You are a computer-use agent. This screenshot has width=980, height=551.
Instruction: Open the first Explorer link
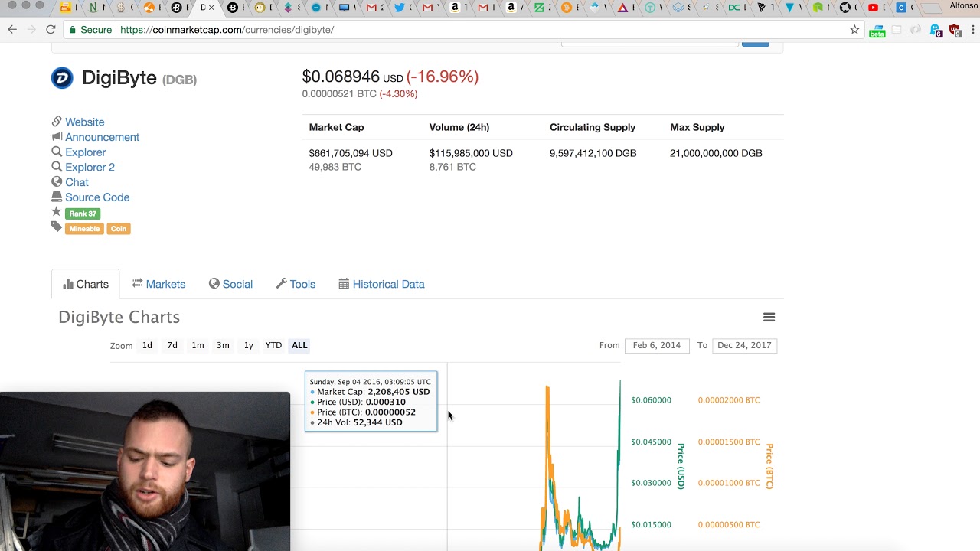(x=85, y=152)
